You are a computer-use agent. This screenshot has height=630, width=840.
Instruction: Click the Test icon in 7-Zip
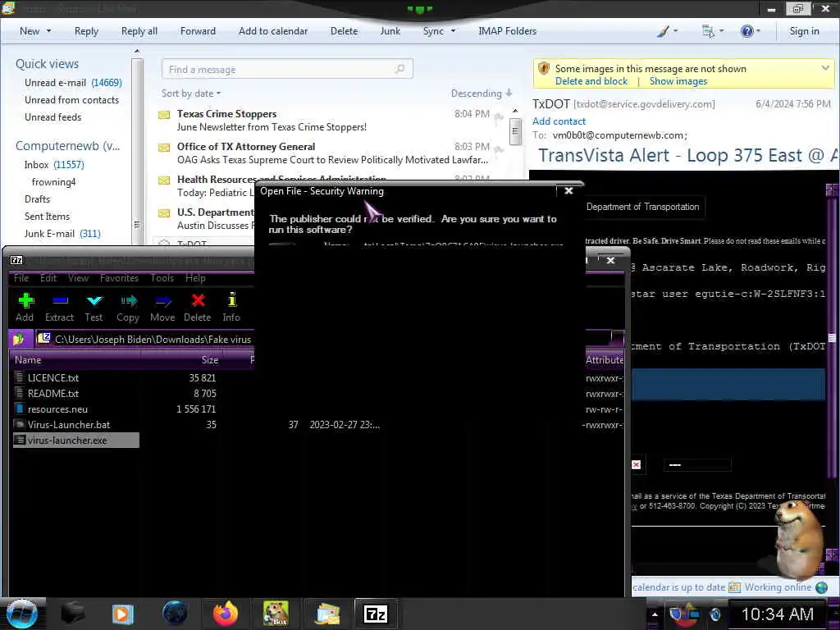click(x=94, y=301)
